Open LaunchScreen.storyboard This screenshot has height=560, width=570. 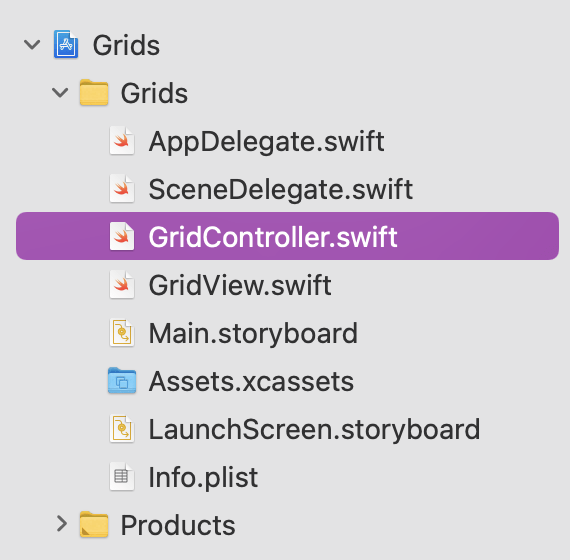[314, 429]
